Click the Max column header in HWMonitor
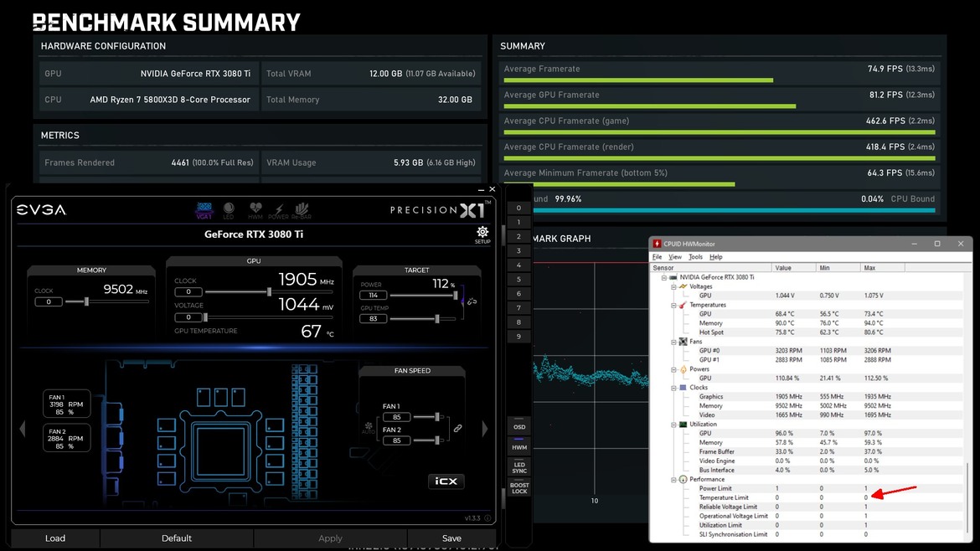 (883, 267)
